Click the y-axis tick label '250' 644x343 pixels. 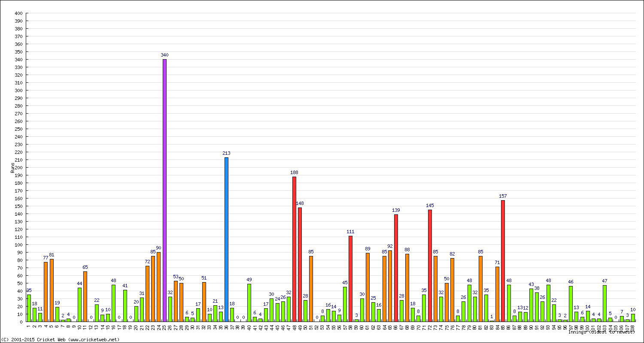pos(18,129)
